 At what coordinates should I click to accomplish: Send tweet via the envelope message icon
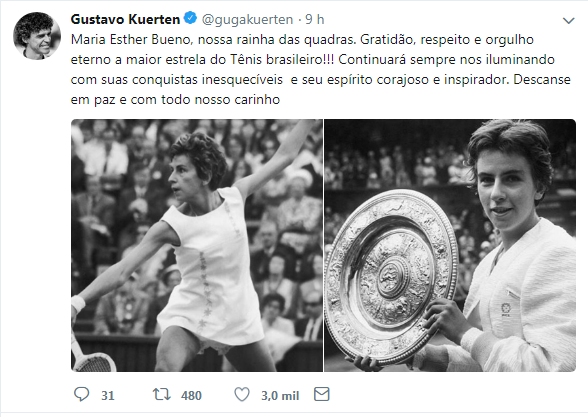322,394
